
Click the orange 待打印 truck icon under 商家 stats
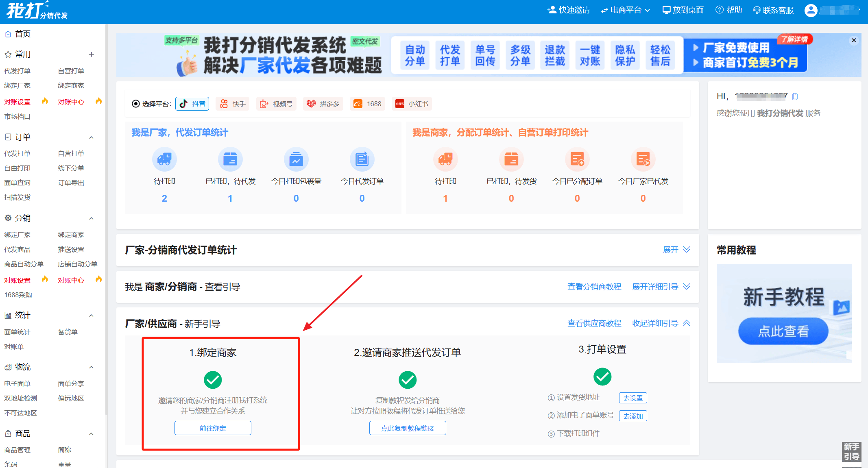[445, 159]
